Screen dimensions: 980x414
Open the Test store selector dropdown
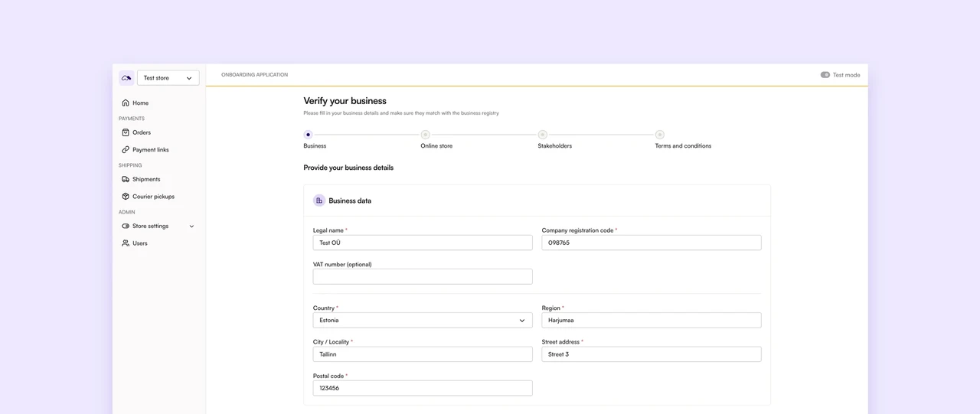(168, 78)
